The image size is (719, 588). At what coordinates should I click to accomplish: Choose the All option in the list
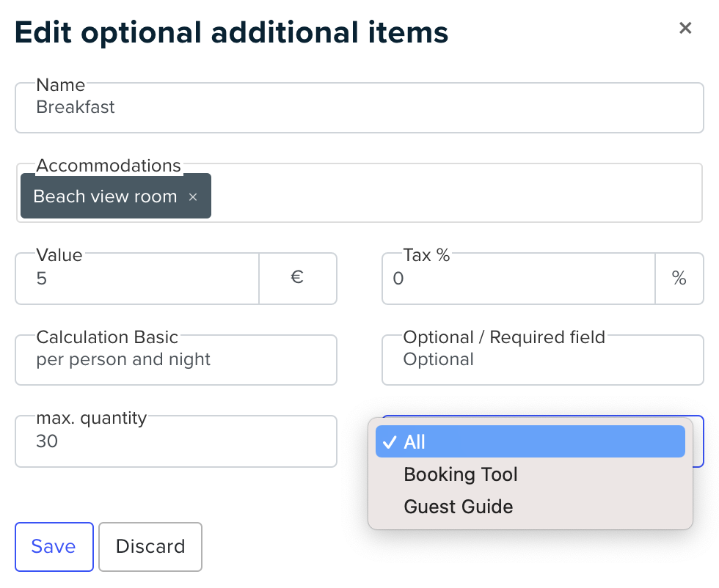point(530,442)
